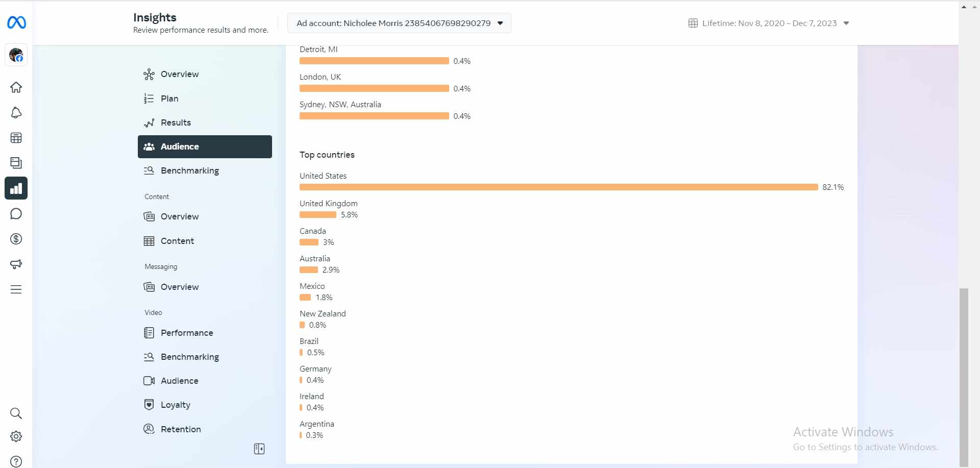Click the calendar icon beside Lifetime

coord(693,23)
